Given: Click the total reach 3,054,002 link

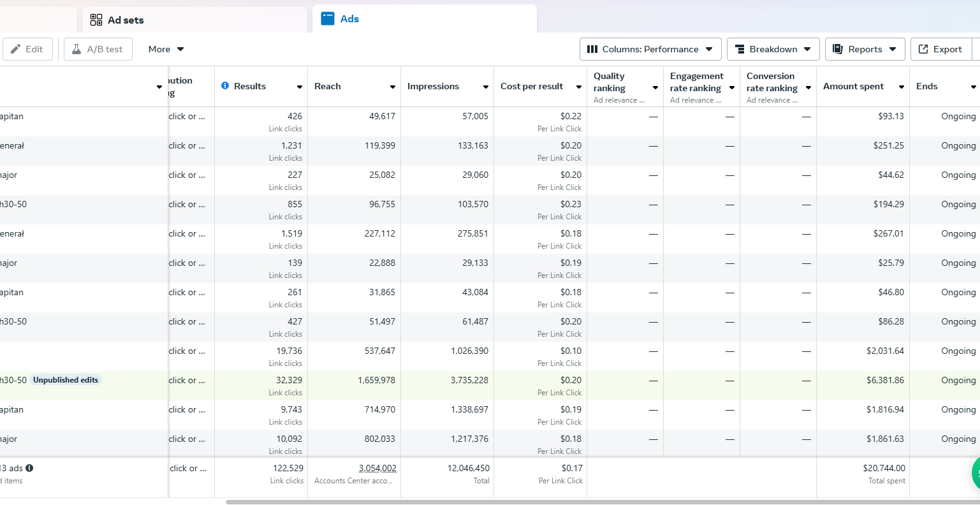Looking at the screenshot, I should 377,468.
